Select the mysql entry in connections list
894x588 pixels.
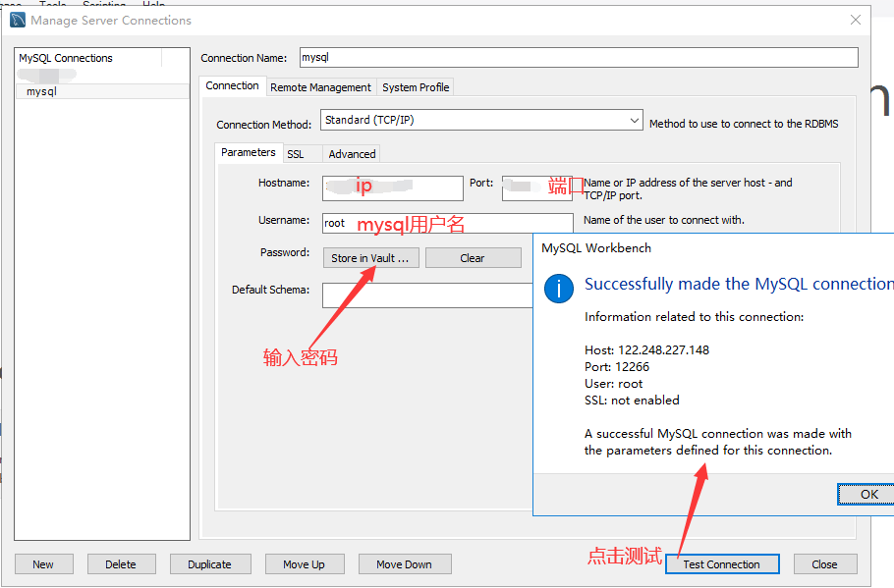[x=102, y=91]
